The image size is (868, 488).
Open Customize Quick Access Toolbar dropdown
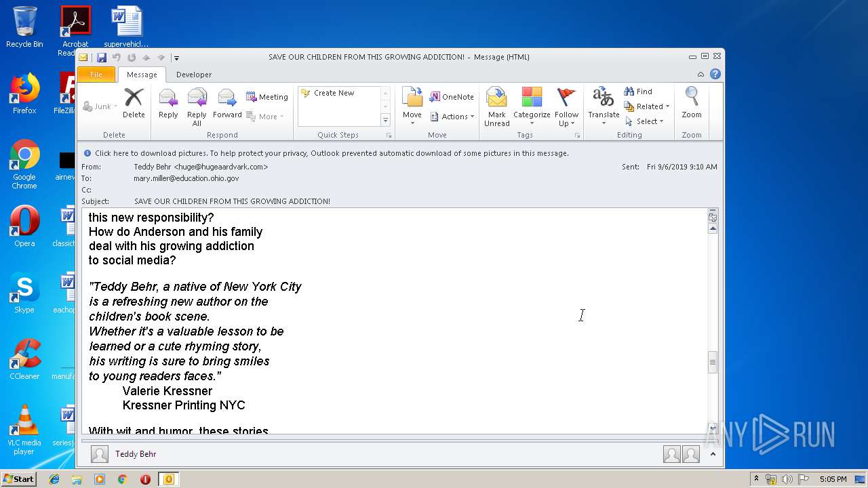176,58
